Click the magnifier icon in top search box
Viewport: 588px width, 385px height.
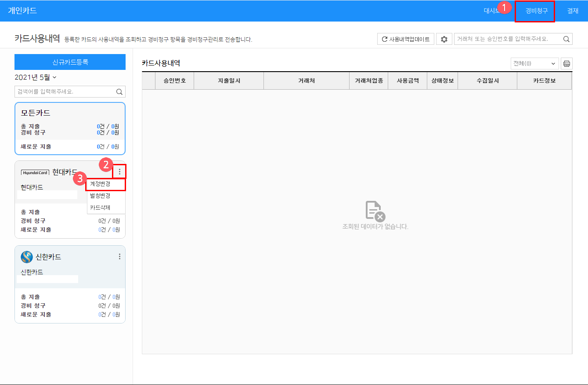point(566,39)
